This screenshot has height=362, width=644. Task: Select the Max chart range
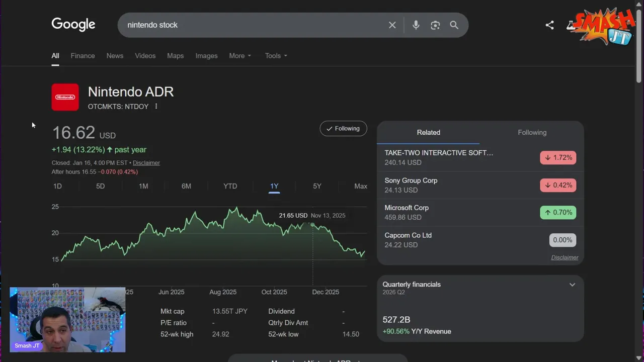(361, 186)
